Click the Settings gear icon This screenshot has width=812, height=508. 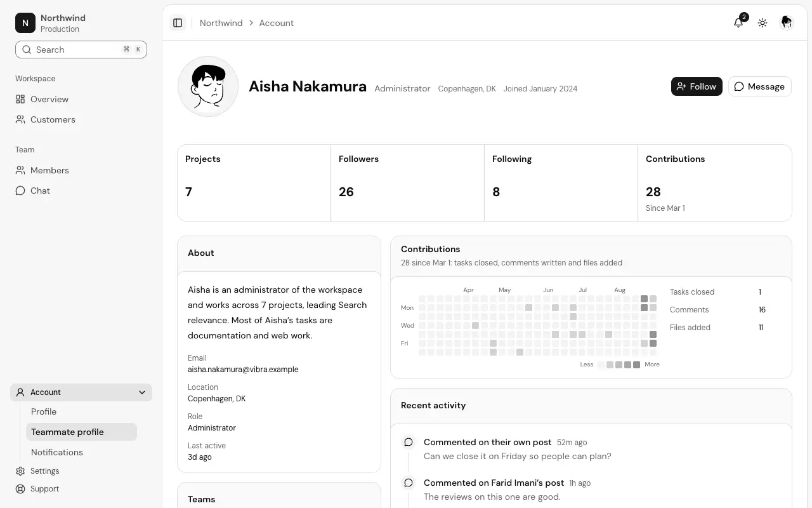click(x=20, y=471)
